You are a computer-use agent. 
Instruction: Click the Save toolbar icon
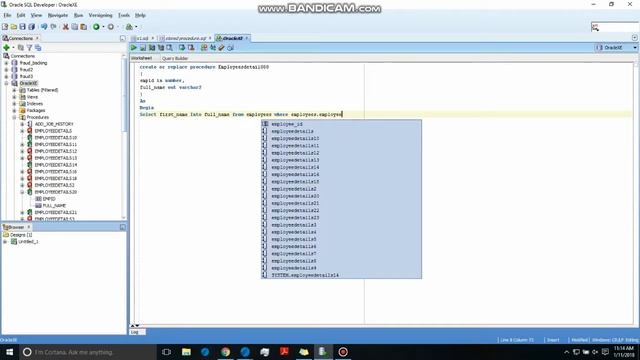(x=22, y=27)
